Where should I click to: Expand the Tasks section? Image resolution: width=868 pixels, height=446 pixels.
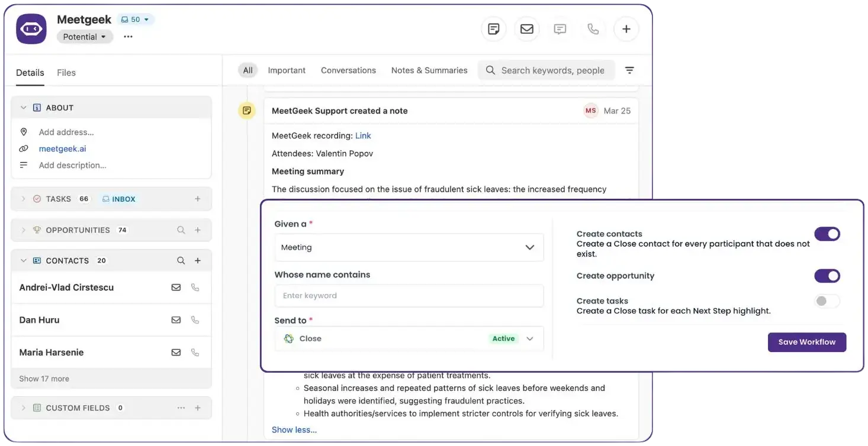[x=24, y=199]
